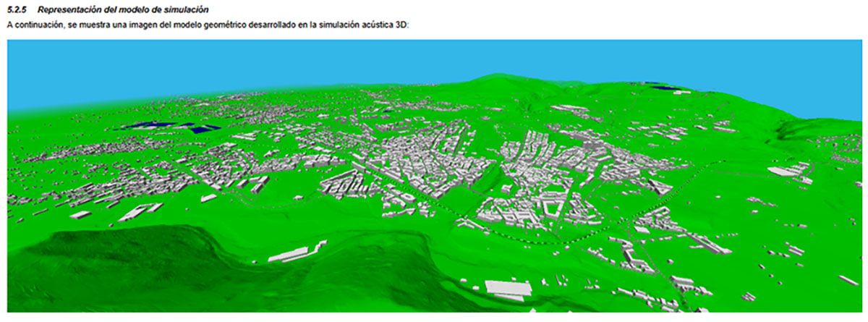The image size is (868, 322).
Task: Click the dark blue patch on the right hilltop
Action: [665, 88]
